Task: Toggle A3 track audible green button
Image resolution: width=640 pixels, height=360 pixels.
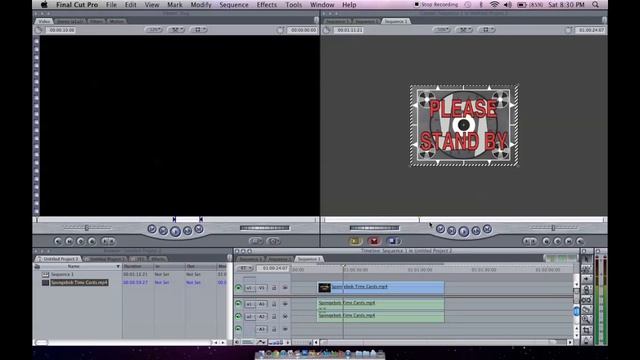Action: tap(238, 329)
